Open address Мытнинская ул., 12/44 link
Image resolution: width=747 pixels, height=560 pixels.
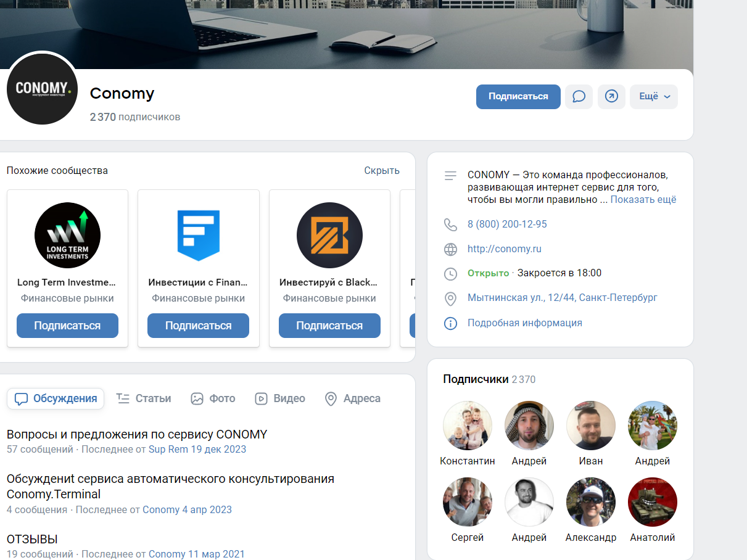[563, 298]
